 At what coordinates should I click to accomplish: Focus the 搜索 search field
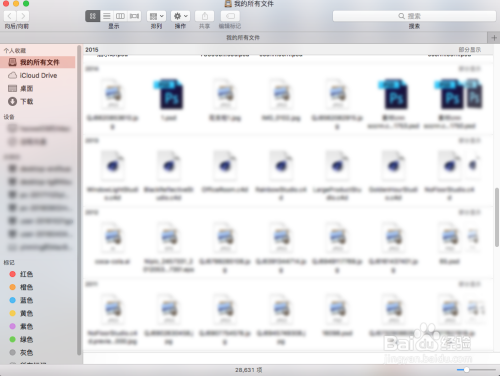tap(414, 16)
